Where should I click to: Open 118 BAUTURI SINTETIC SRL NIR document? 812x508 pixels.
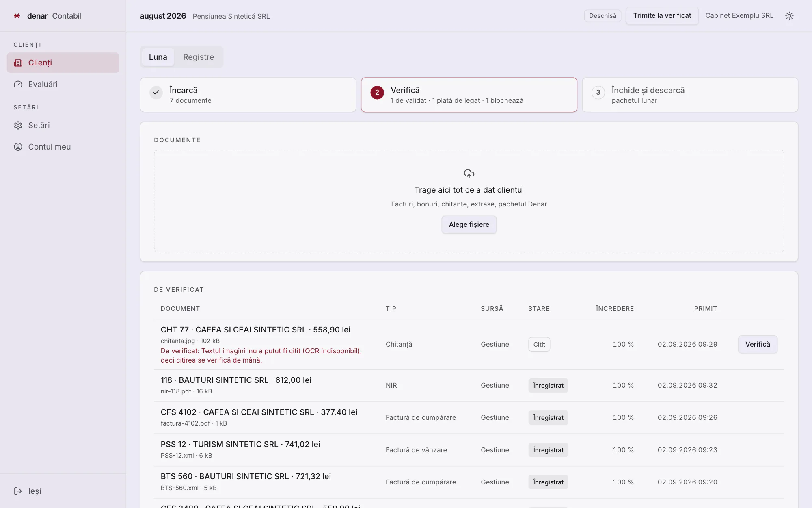coord(236,380)
